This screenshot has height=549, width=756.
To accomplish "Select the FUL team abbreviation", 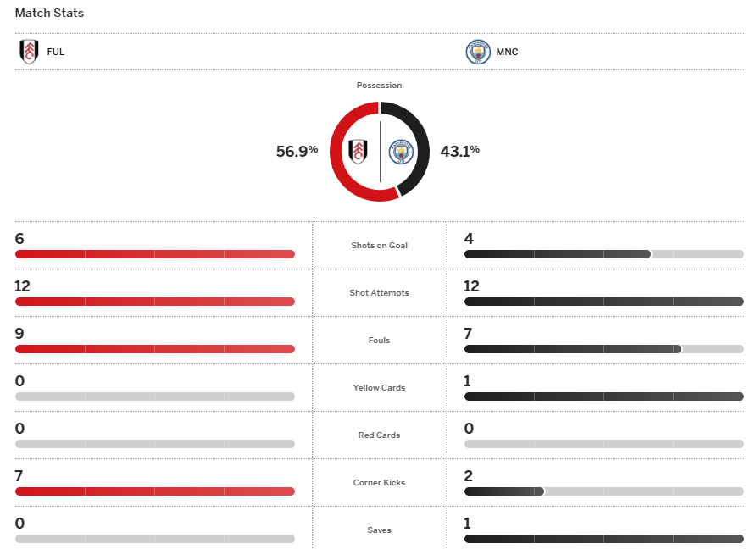I will click(56, 53).
